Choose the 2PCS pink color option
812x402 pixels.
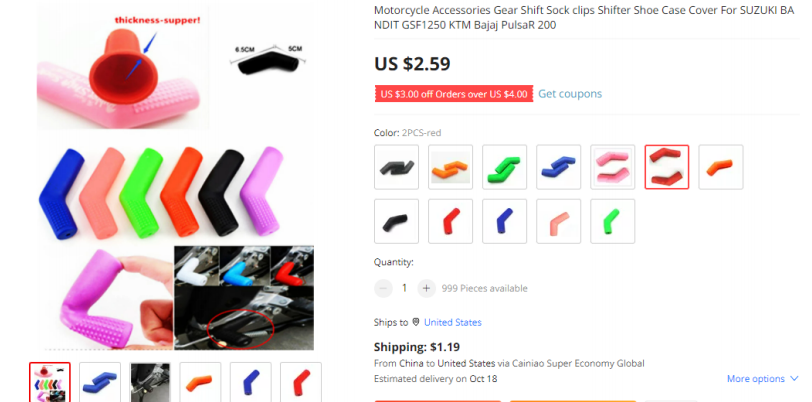point(613,167)
